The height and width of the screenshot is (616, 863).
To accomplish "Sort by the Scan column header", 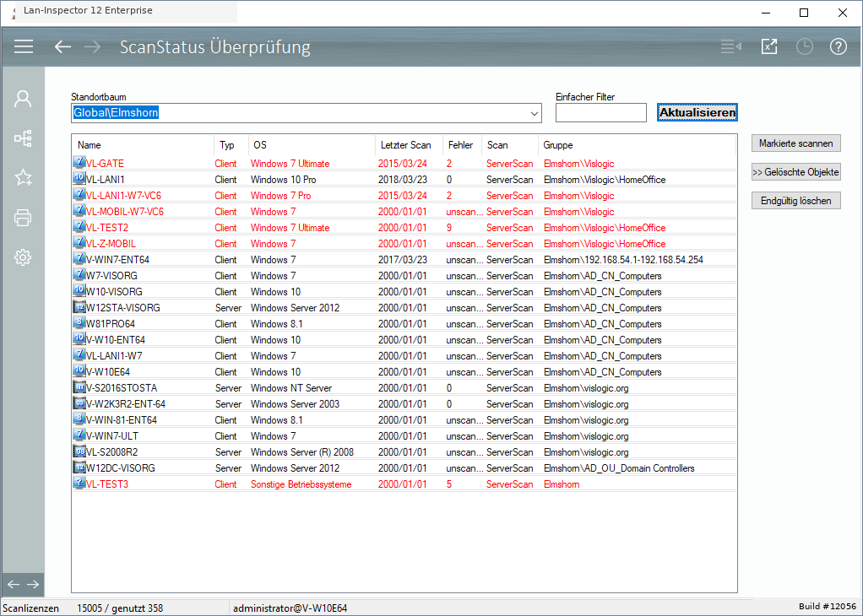I will [x=497, y=145].
